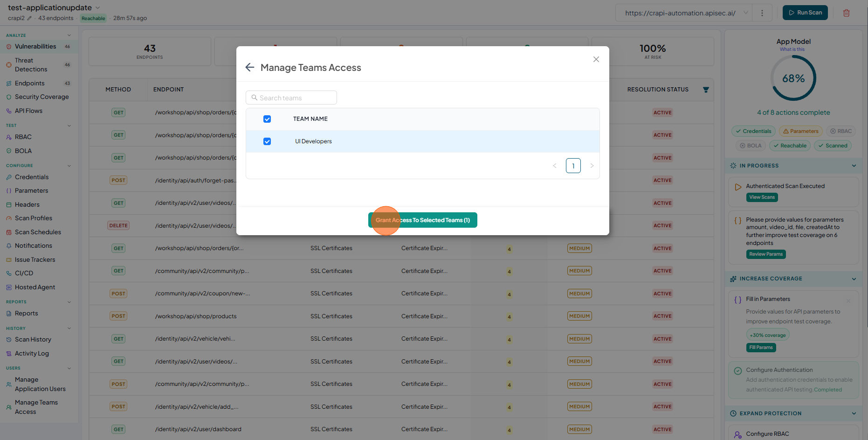Click the Scan Profiles icon in sidebar
Viewport: 868px width, 440px height.
click(x=9, y=218)
